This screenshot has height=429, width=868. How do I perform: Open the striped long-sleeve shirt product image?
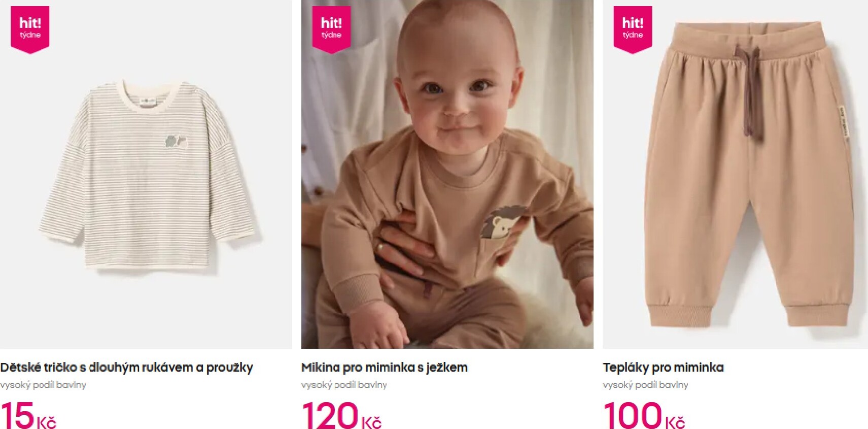coord(146,174)
